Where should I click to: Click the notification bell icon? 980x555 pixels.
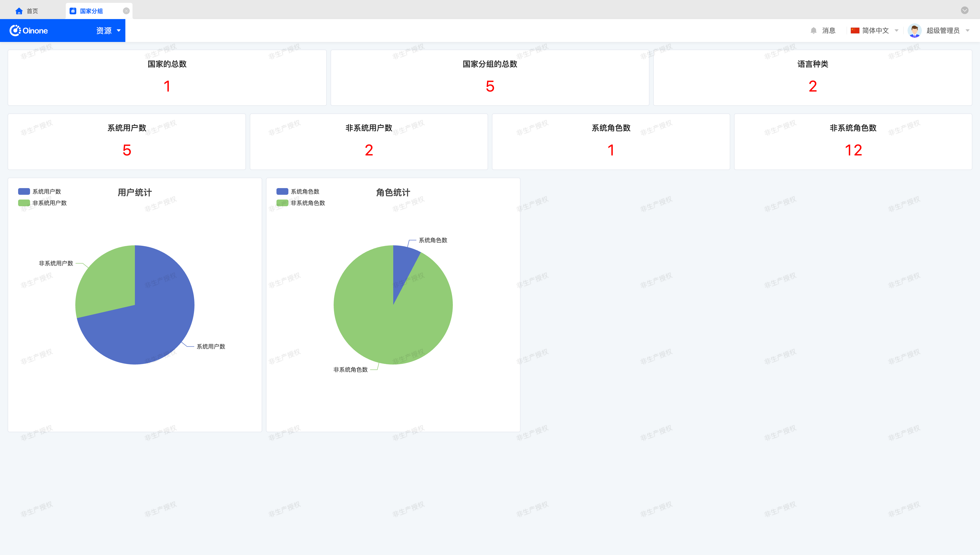(813, 31)
